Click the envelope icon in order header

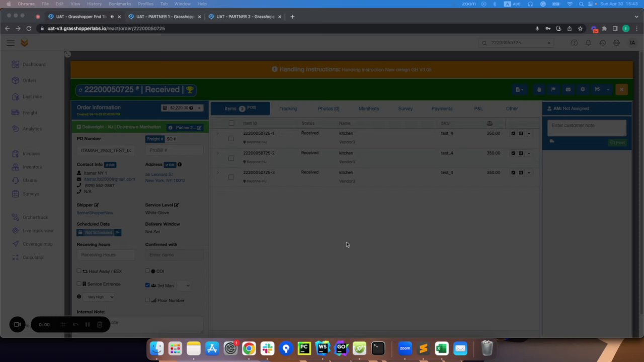(x=568, y=89)
